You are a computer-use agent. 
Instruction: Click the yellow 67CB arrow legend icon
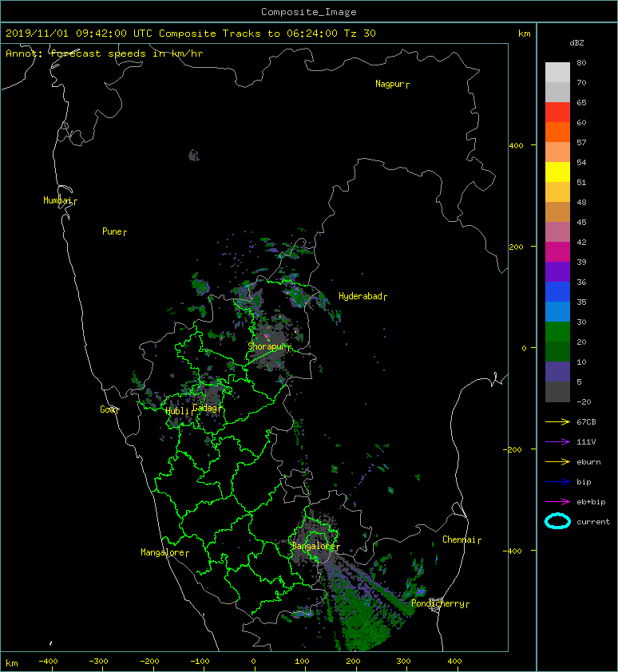click(557, 422)
